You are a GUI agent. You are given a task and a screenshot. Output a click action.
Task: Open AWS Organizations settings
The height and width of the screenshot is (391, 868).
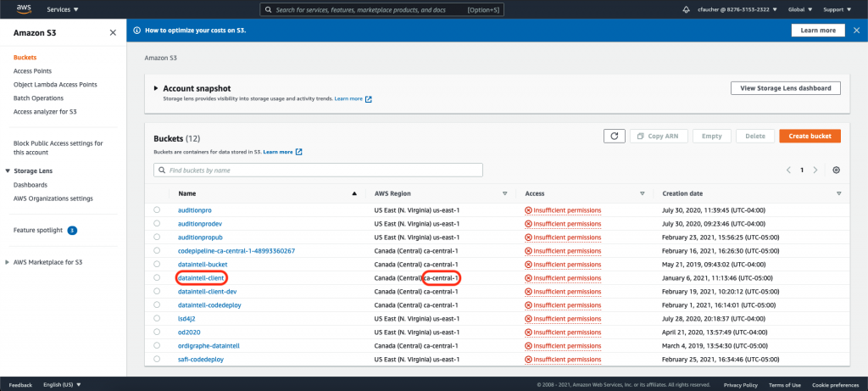53,198
